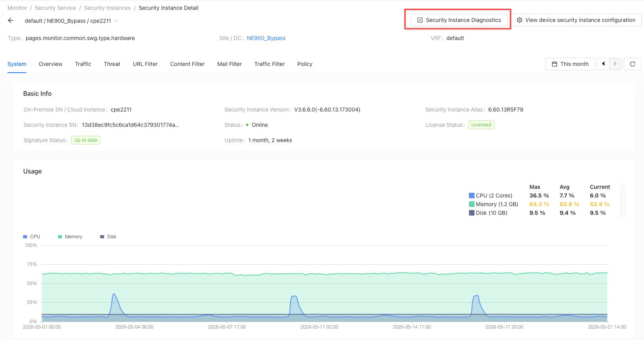644x340 pixels.
Task: Click the Security Instance Alias value 6.60.13R5F79
Action: click(505, 110)
